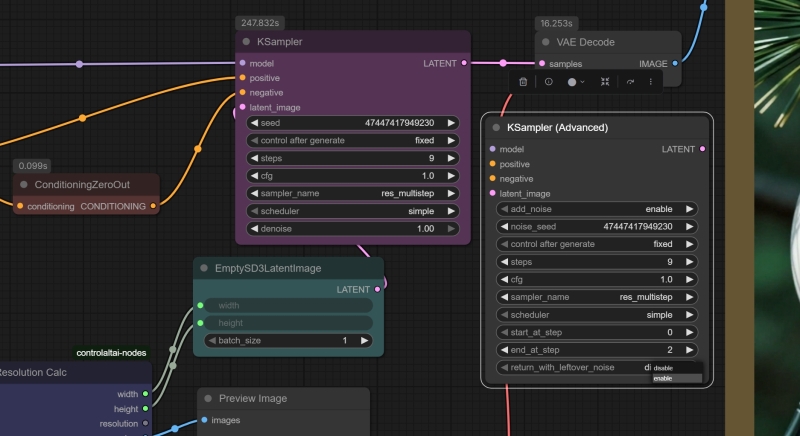Open scheduler dropdown in KSampler (Advanced)
800x436 pixels.
(596, 314)
